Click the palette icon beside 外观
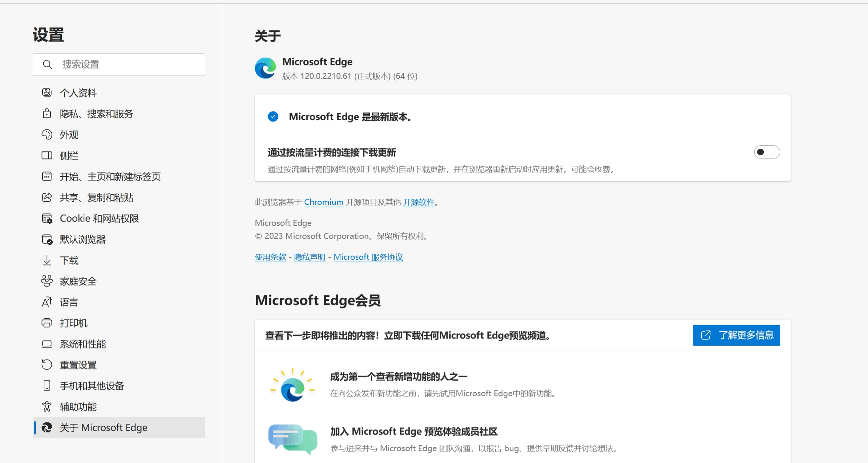Viewport: 868px width, 463px height. (47, 135)
